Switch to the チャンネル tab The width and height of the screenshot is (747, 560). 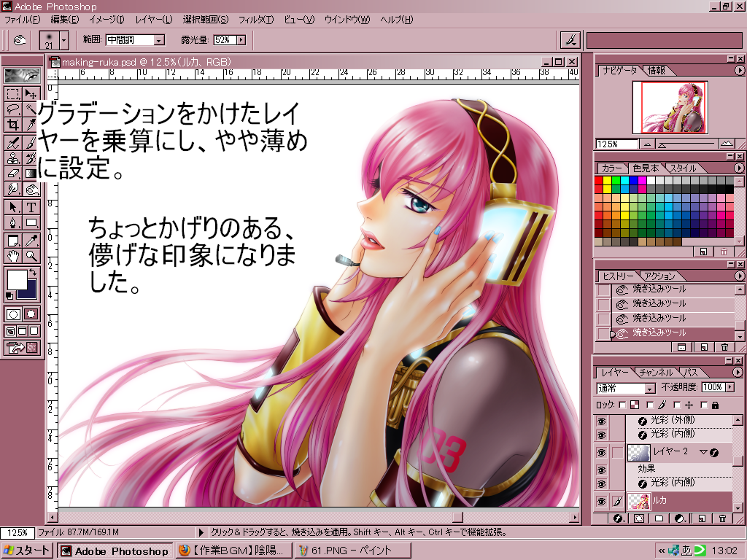tap(656, 372)
